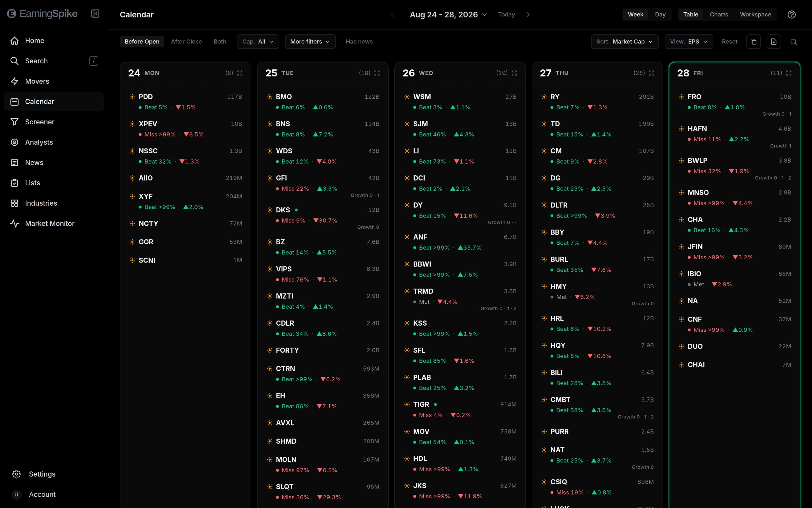This screenshot has height=508, width=812.
Task: Switch to the Workspace tab
Action: tap(755, 15)
